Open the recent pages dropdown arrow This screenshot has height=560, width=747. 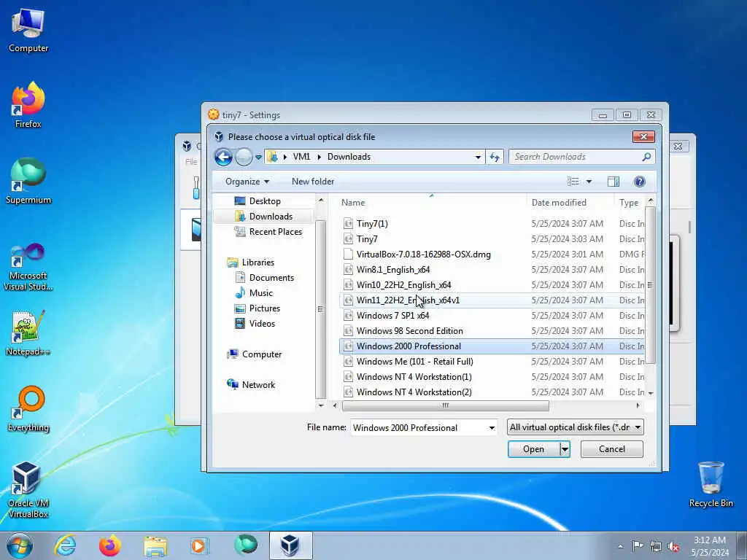point(258,157)
